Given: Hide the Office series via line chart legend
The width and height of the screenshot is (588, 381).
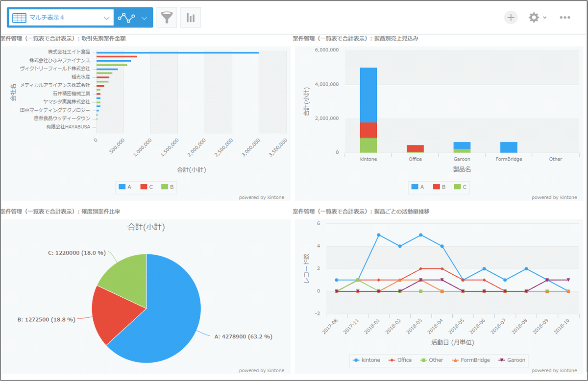Looking at the screenshot, I should (400, 360).
